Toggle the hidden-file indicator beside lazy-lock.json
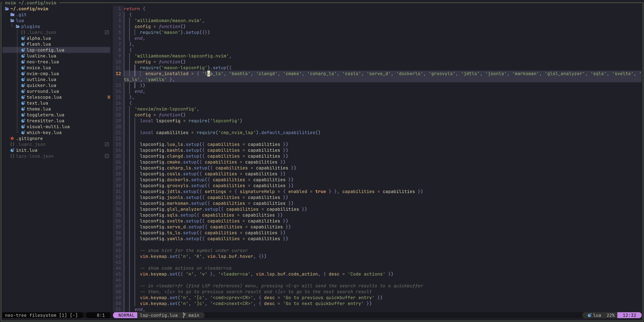 coord(107,156)
